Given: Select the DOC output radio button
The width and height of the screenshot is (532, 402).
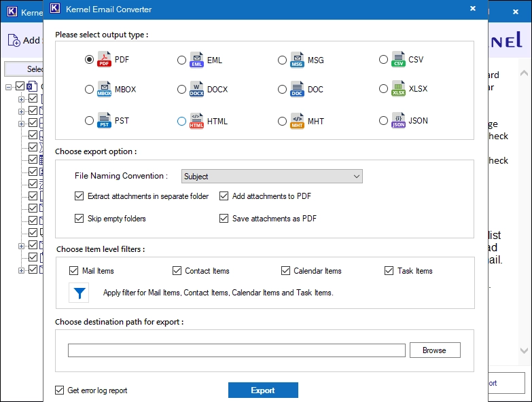Looking at the screenshot, I should pyautogui.click(x=282, y=90).
